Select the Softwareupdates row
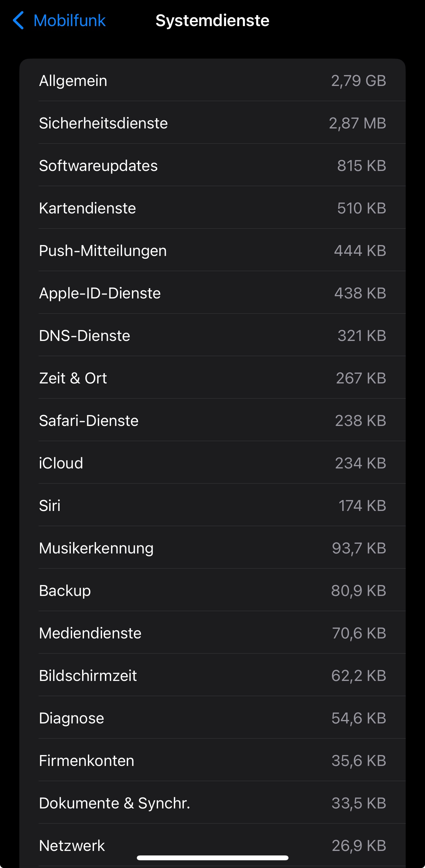Viewport: 425px width, 868px height. coord(212,165)
